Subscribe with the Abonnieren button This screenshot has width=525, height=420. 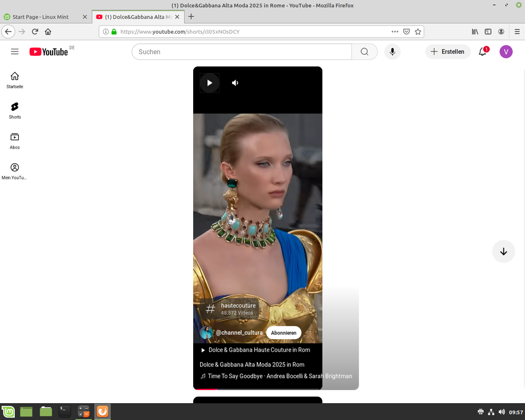pyautogui.click(x=283, y=332)
